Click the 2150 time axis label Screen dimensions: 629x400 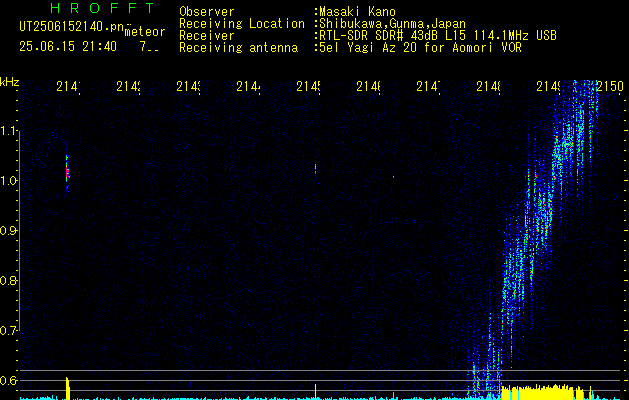(x=610, y=86)
